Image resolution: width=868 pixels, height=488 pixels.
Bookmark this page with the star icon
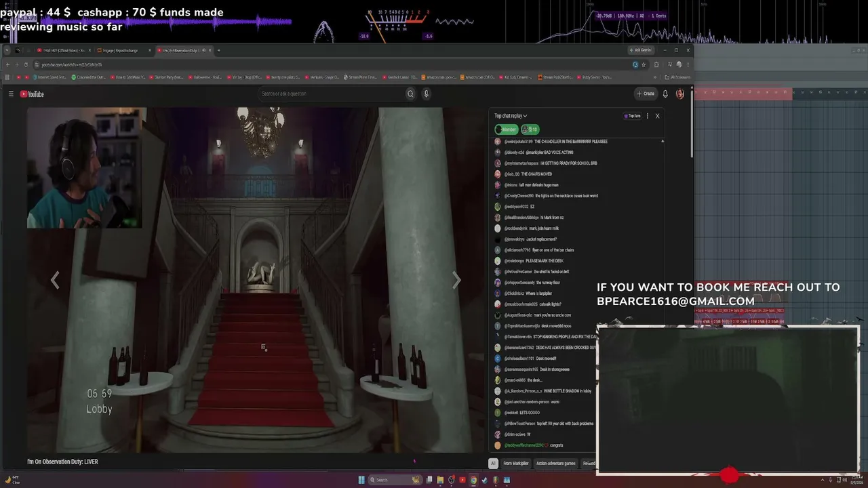coord(643,64)
